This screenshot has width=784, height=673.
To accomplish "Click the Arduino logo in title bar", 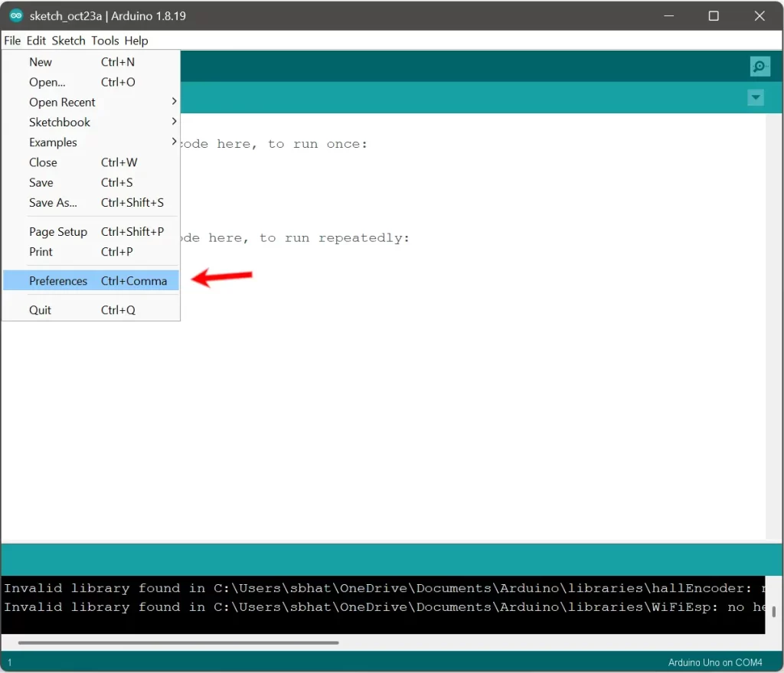I will (x=16, y=16).
